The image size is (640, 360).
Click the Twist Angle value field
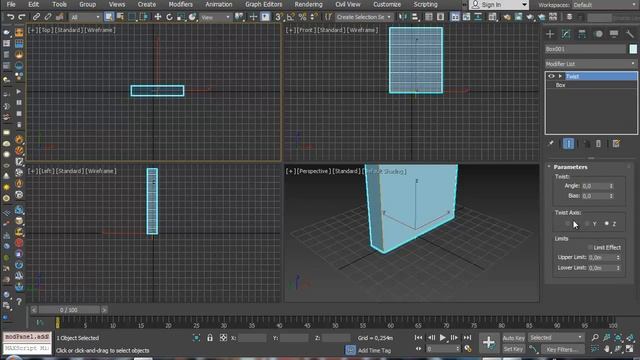595,186
